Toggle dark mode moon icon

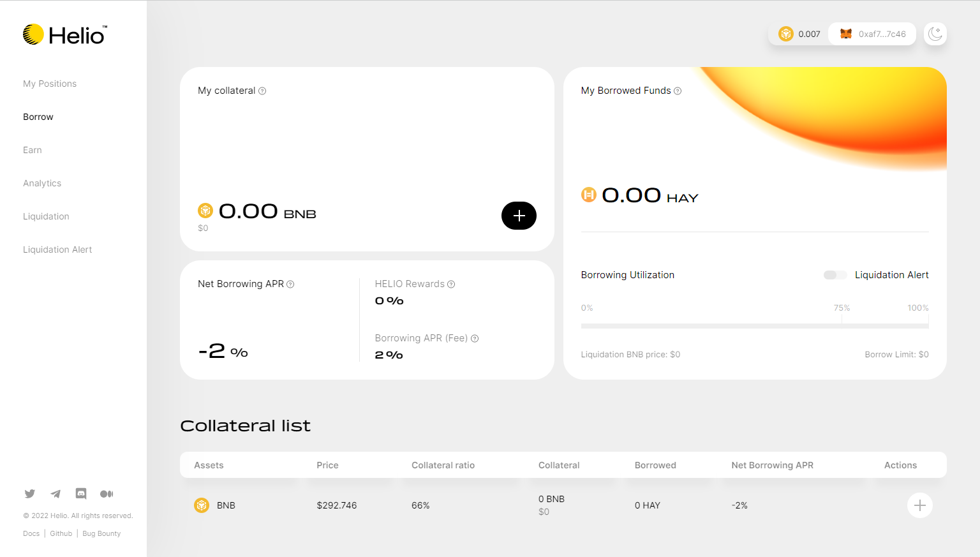pos(935,34)
